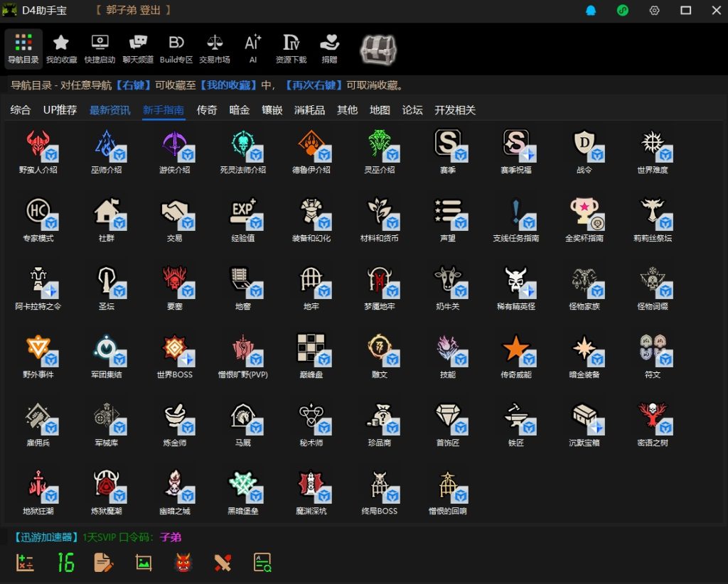The width and height of the screenshot is (728, 584).
Task: Click the calculator icon in bottom bar
Action: coord(25,563)
